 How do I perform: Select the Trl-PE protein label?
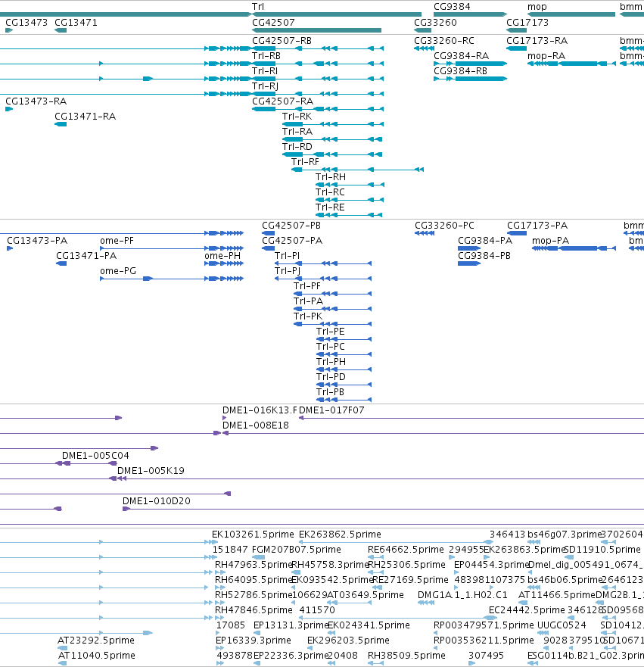coord(330,331)
